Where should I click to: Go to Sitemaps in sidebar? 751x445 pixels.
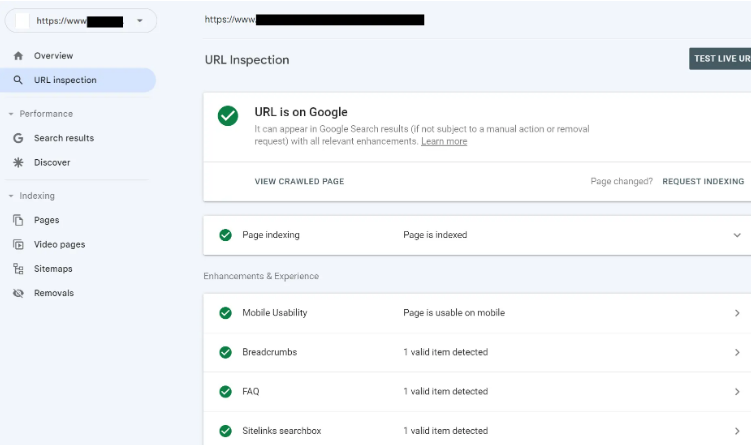pos(53,269)
